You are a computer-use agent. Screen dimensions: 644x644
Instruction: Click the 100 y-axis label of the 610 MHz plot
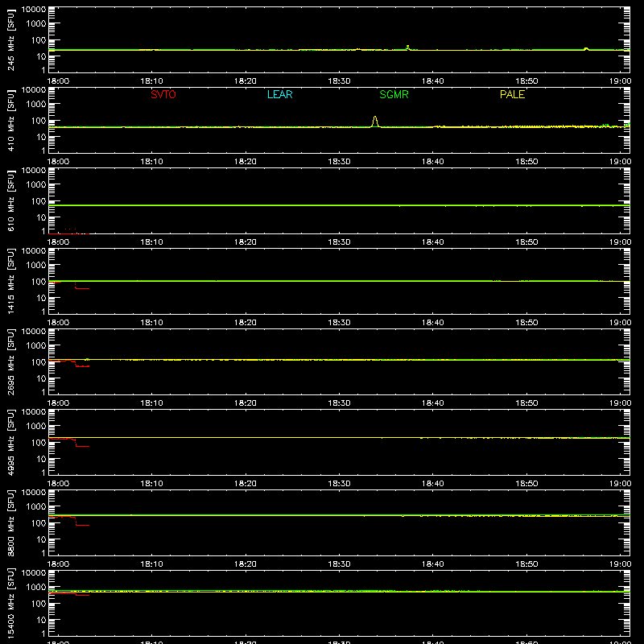[x=39, y=201]
